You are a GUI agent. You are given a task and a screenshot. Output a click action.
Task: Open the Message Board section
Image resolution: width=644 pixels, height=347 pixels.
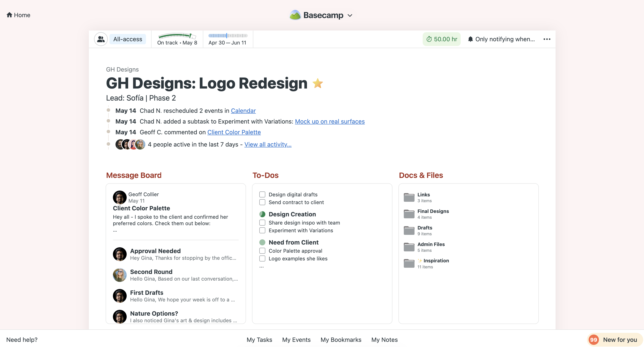(134, 175)
